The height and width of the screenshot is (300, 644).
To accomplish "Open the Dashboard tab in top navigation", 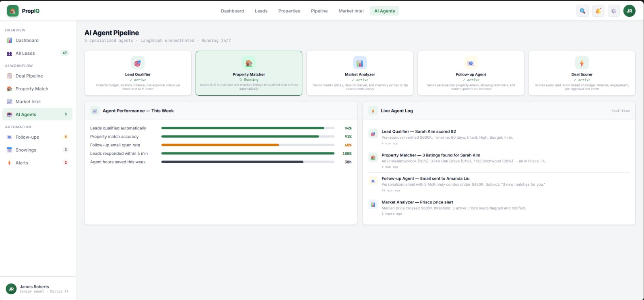I will tap(232, 11).
